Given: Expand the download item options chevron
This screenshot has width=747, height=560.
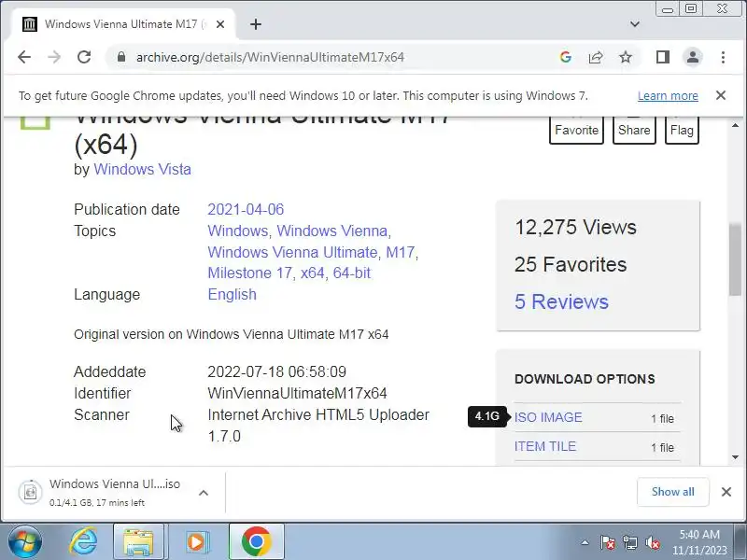Looking at the screenshot, I should point(204,493).
